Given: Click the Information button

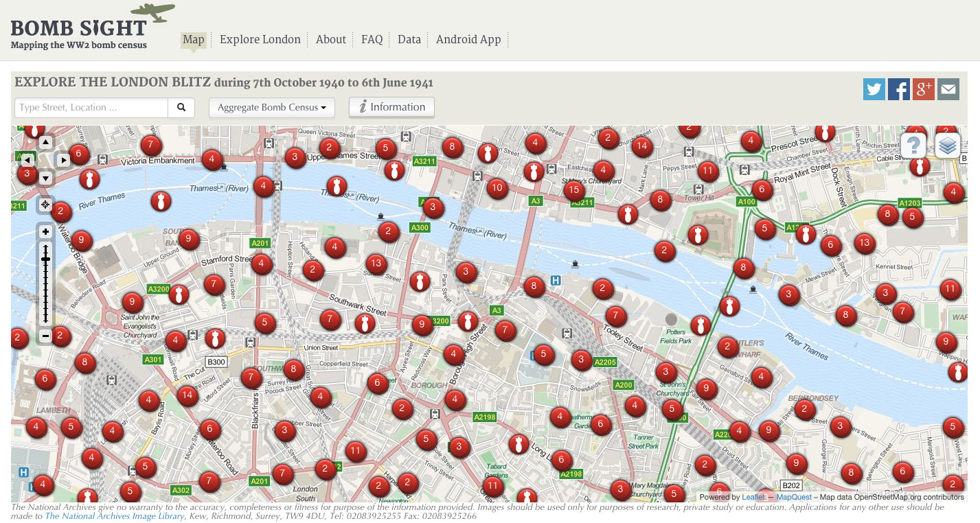Looking at the screenshot, I should coord(391,107).
